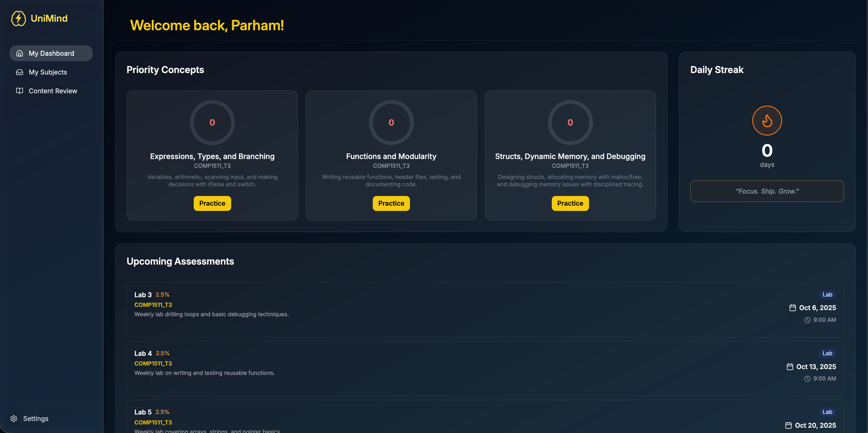Click the COMP1511_T3 link under Lab 4
Screen dimensions: 868x433
(153, 363)
